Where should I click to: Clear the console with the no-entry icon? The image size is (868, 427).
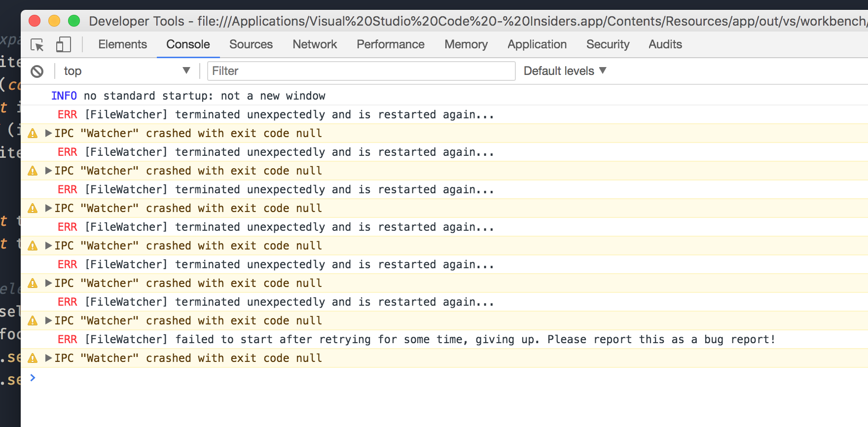click(x=37, y=71)
